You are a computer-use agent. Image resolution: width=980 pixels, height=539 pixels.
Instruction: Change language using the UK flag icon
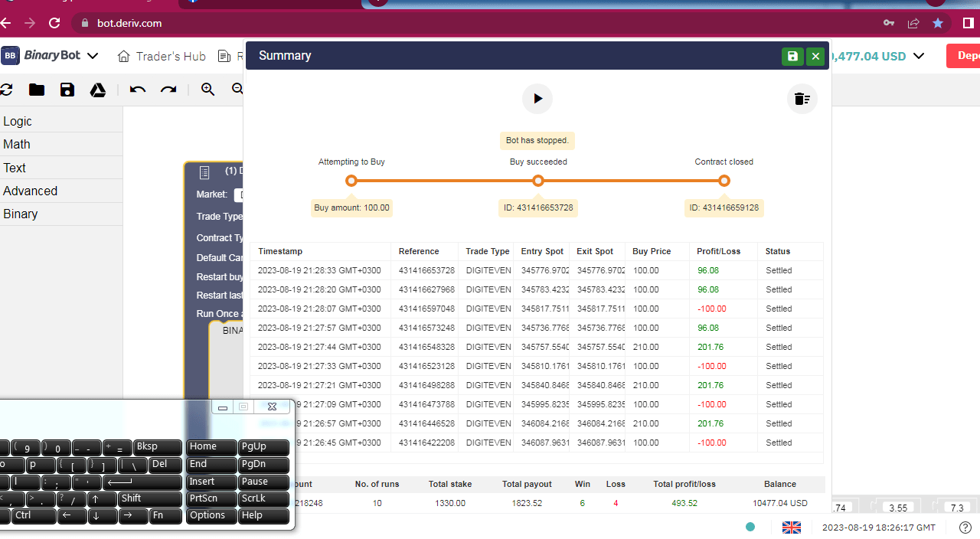(x=791, y=527)
